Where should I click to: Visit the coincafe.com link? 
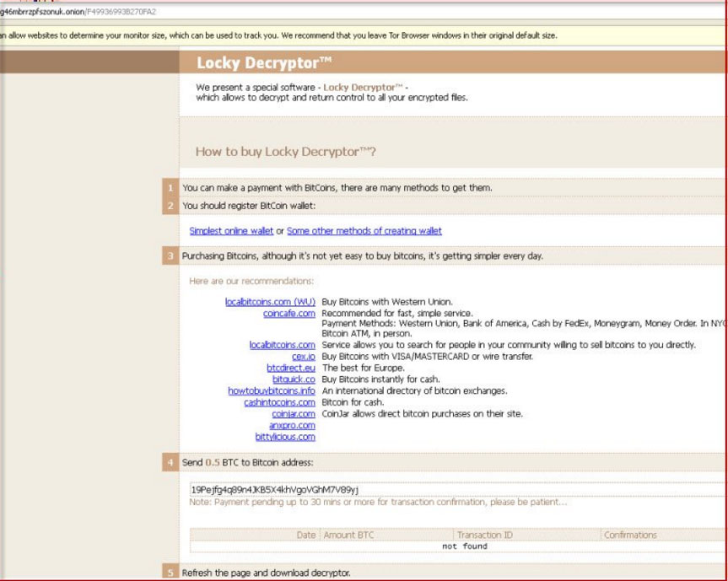click(x=289, y=313)
